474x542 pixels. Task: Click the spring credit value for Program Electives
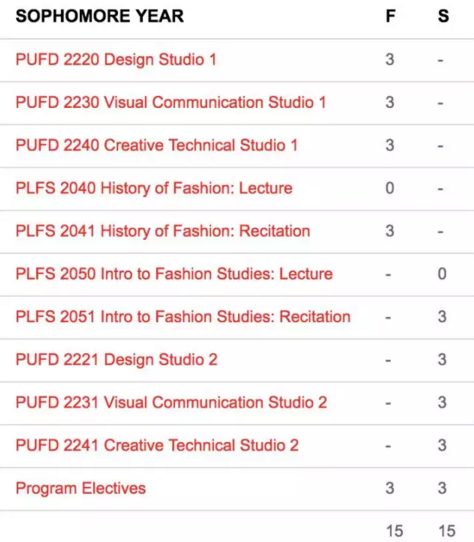click(x=442, y=488)
